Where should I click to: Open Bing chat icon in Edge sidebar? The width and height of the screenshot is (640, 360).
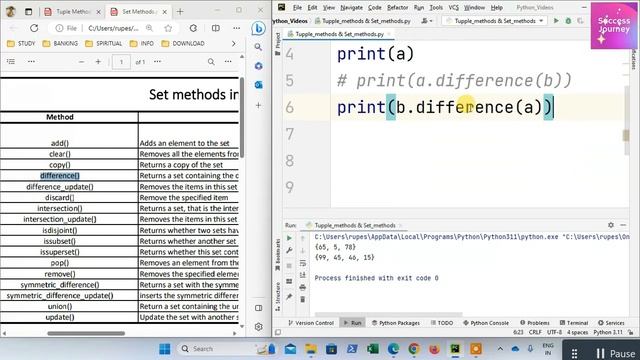point(258,28)
